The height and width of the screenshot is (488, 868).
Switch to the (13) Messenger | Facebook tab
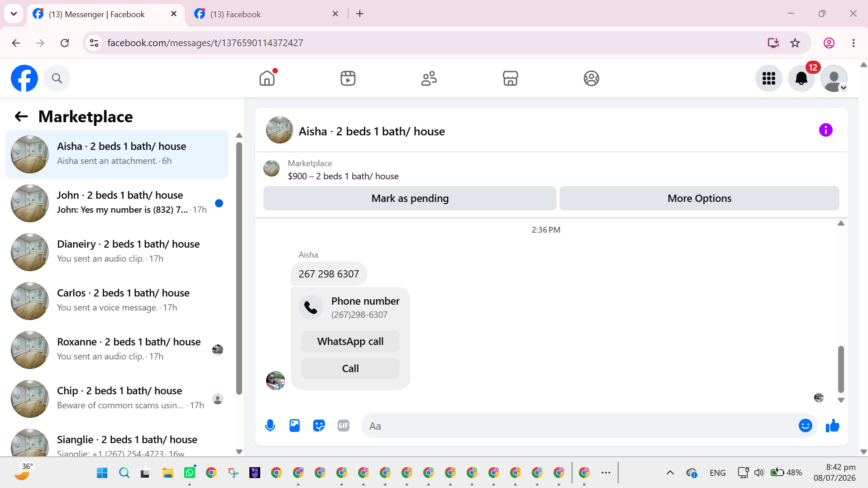coord(106,14)
